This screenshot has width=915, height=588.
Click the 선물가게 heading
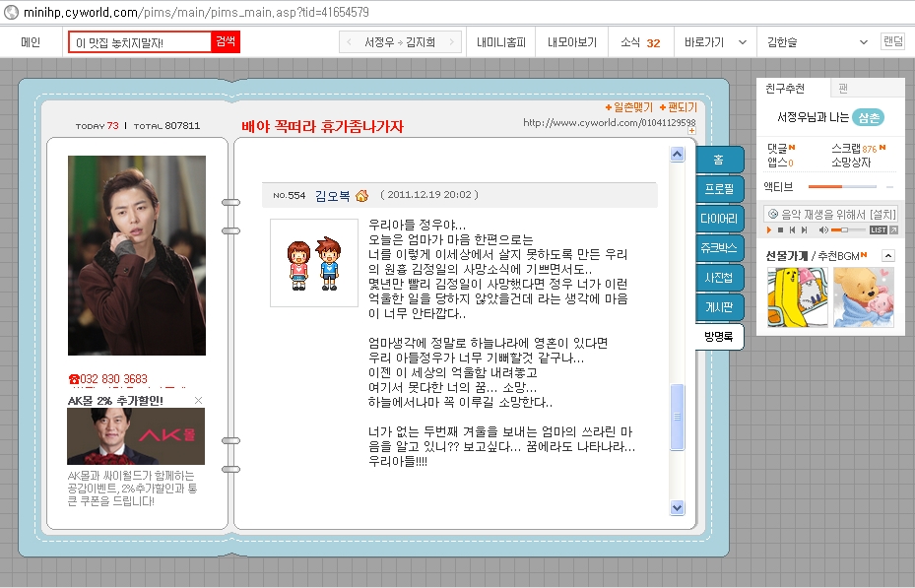point(787,255)
